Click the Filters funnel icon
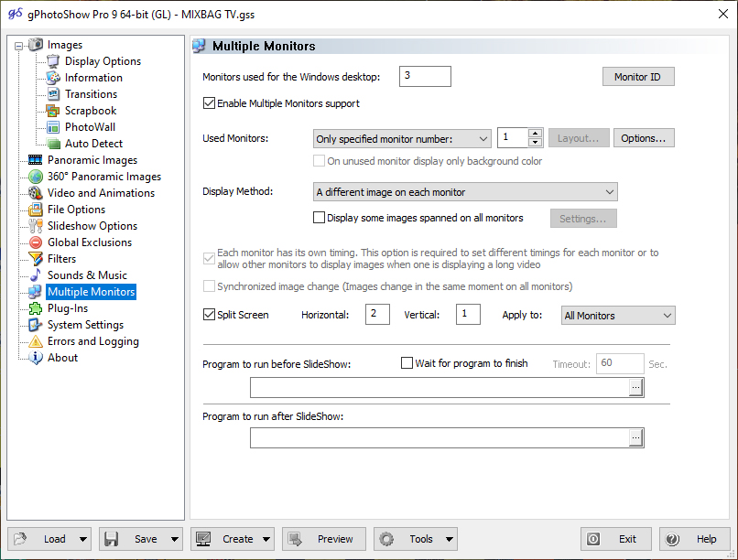 tap(36, 259)
